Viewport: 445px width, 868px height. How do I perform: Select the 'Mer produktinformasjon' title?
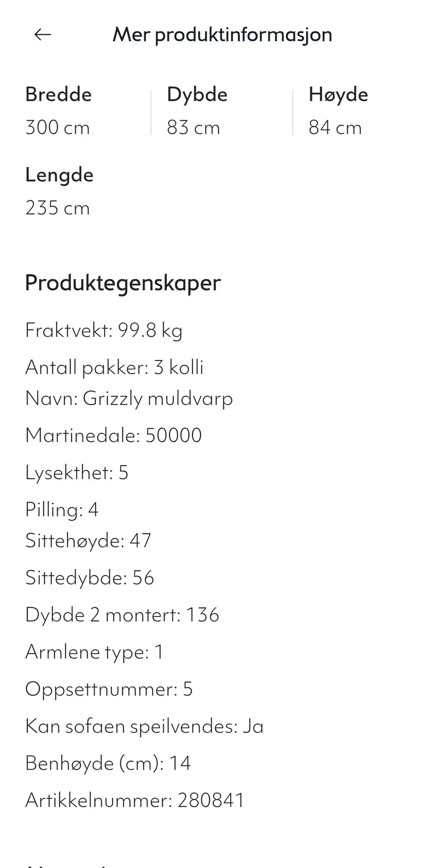(x=222, y=34)
